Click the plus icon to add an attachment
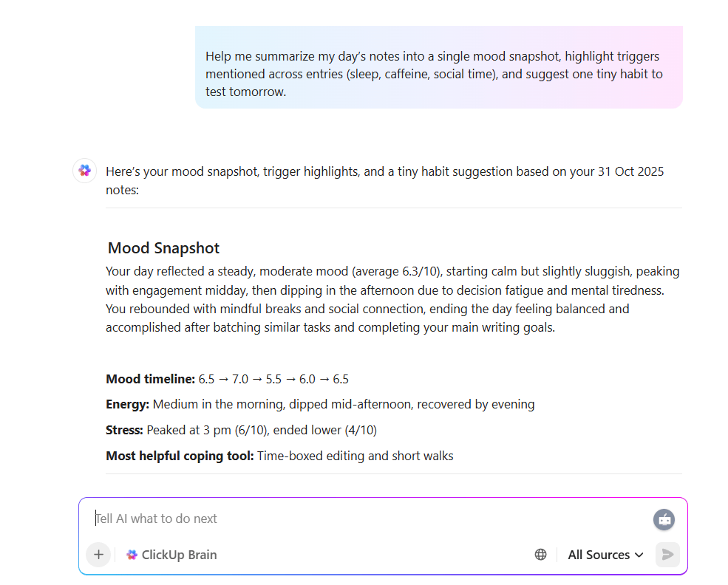The width and height of the screenshot is (728, 585). click(98, 554)
